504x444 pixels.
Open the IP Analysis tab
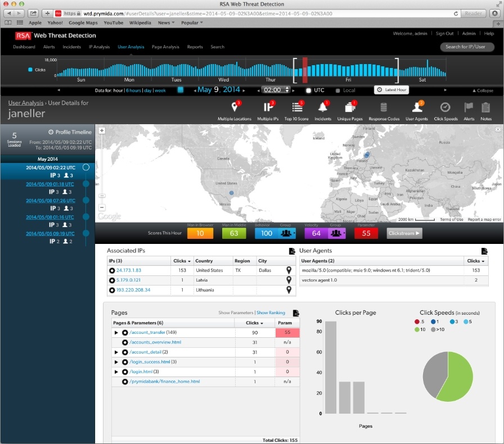click(x=100, y=47)
